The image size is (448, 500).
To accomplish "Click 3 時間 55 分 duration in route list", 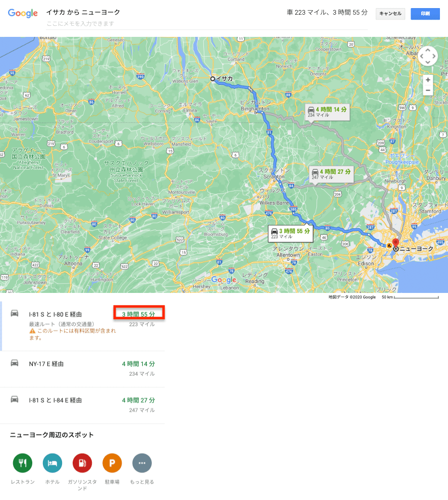I will tap(139, 314).
